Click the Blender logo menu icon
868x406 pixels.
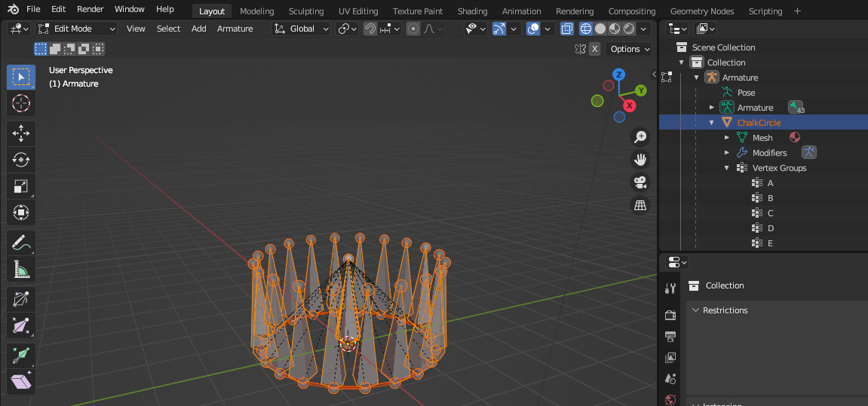14,9
